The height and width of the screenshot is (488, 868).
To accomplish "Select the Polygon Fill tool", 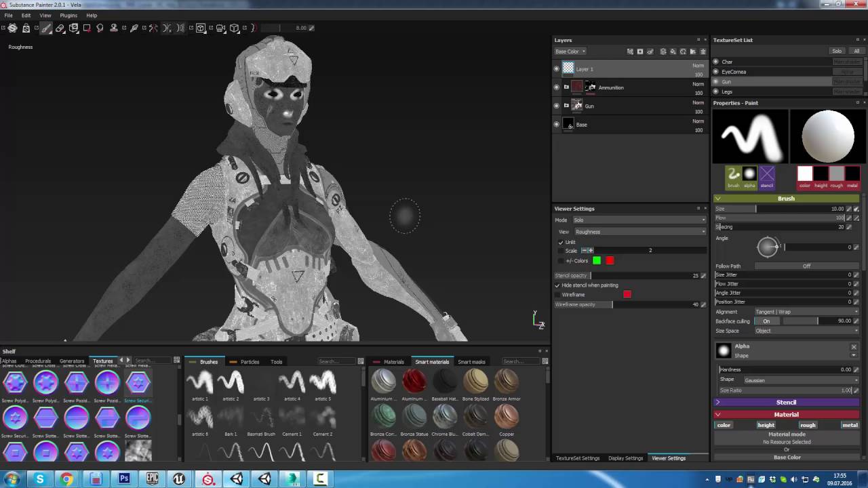I will 87,28.
